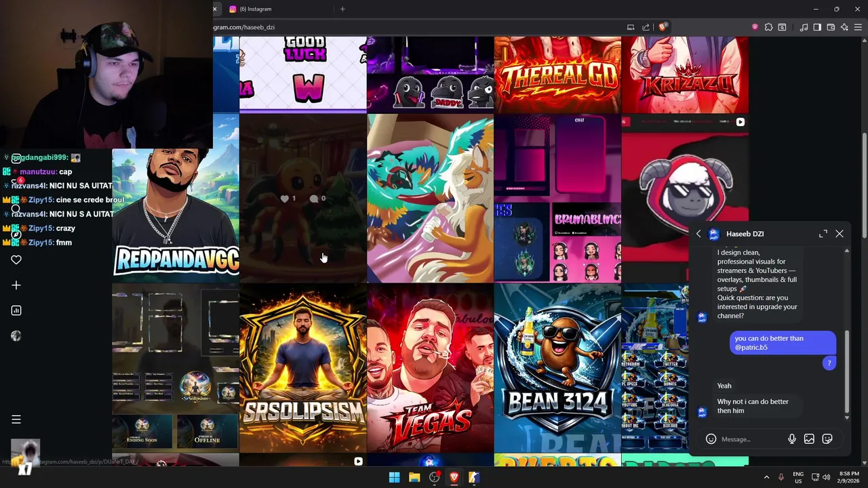The image size is (868, 488).
Task: Open a new browser tab
Action: 342,9
